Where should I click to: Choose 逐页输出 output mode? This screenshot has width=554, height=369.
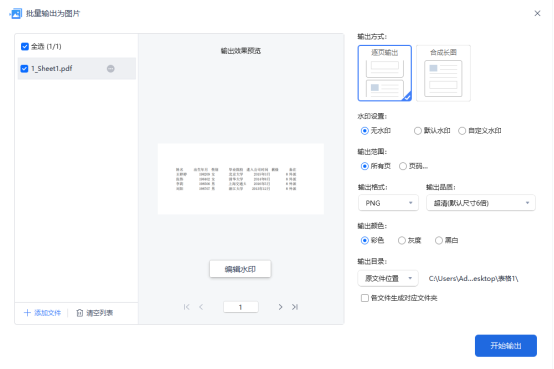coord(385,73)
